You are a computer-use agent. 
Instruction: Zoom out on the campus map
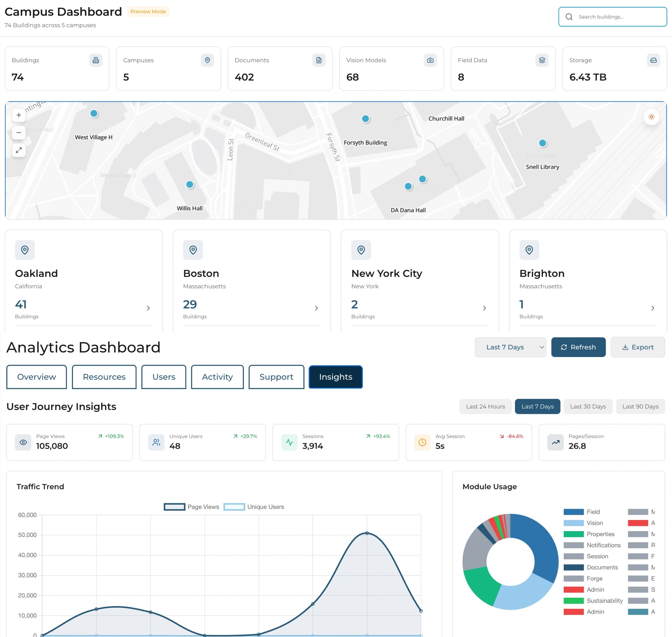[x=19, y=132]
